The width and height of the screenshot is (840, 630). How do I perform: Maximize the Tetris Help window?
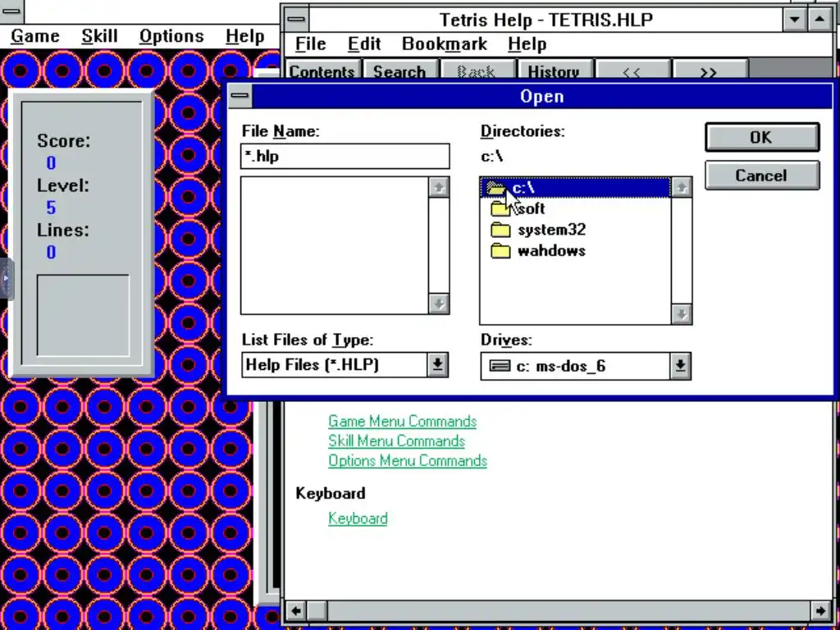(819, 20)
